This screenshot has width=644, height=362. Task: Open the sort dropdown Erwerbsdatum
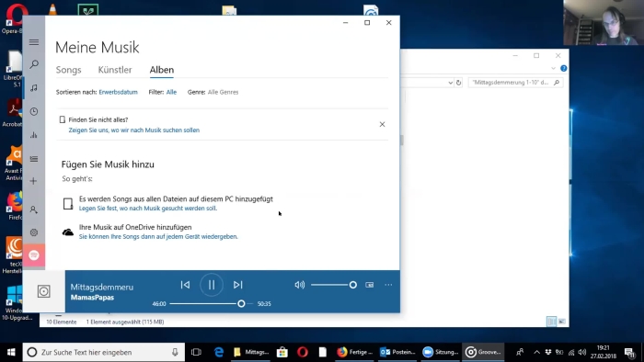pyautogui.click(x=119, y=92)
